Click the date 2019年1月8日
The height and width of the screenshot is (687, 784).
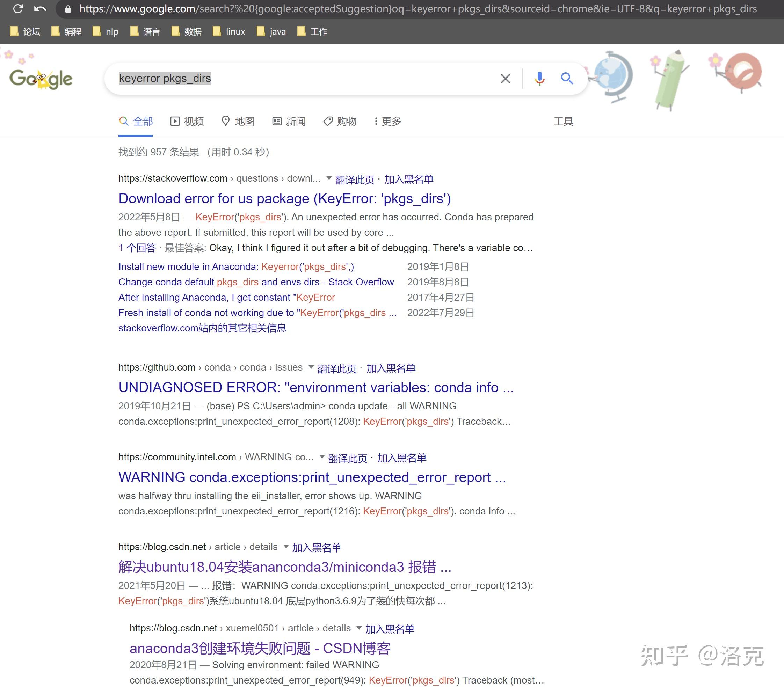click(x=438, y=267)
